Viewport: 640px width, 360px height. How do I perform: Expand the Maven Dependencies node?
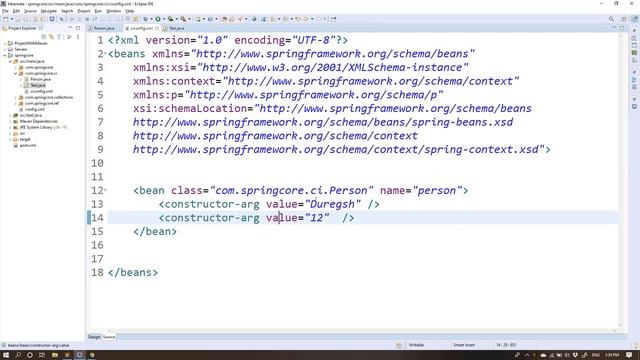coord(11,121)
